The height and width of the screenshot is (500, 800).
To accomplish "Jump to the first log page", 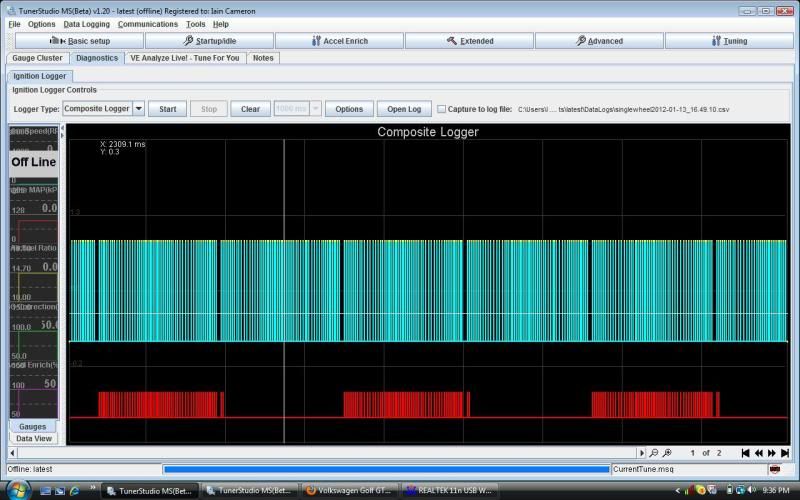I will (x=746, y=453).
